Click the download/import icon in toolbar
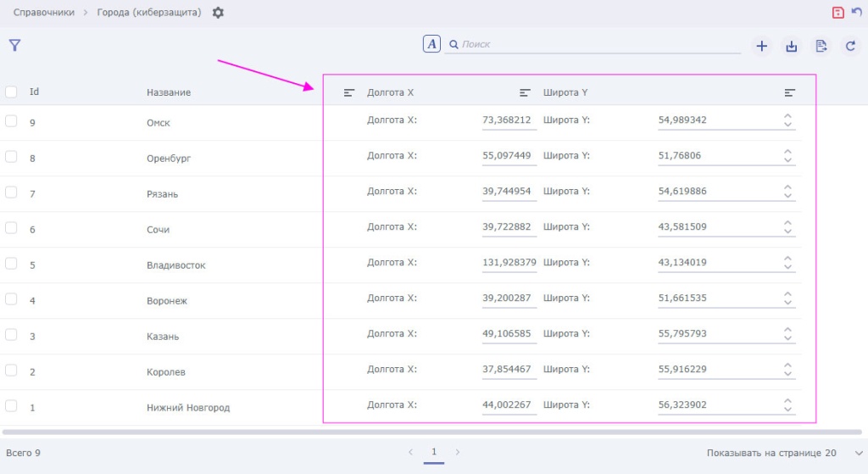Screen dimensions: 868x474 click(x=791, y=47)
